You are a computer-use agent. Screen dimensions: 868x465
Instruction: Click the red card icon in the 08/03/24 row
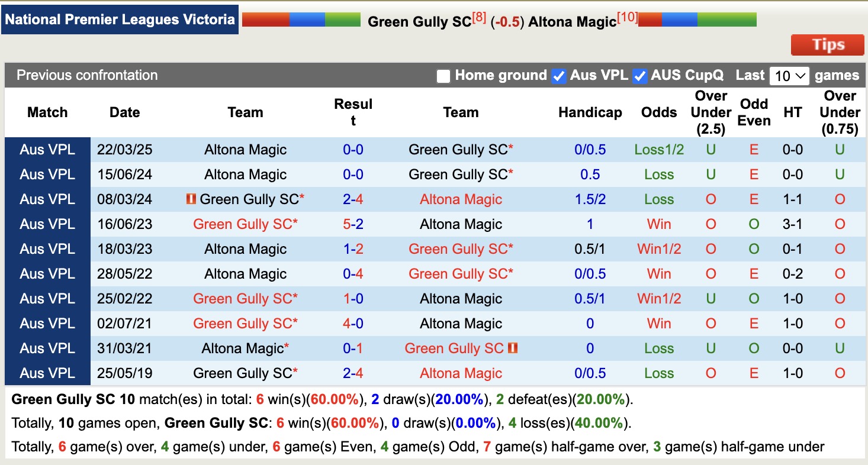click(191, 199)
